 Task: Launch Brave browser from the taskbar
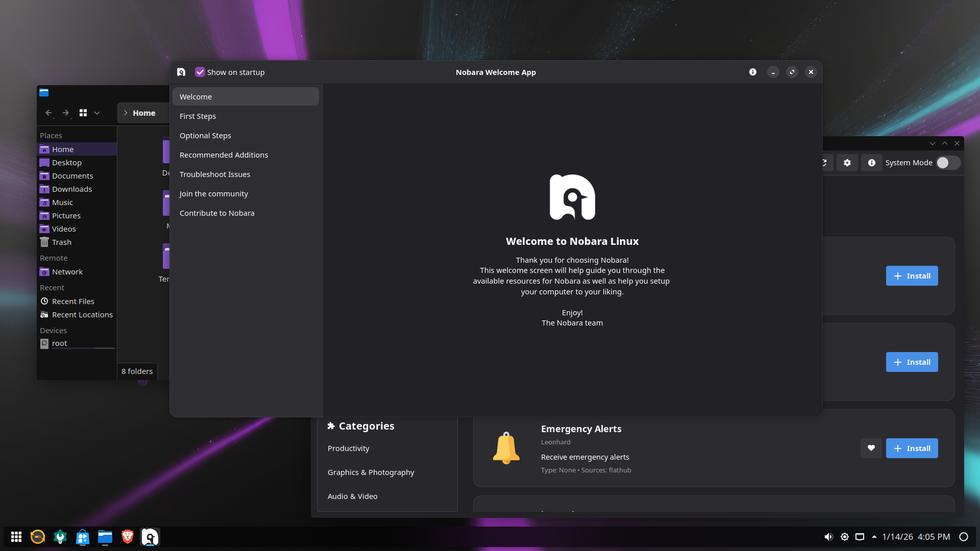tap(127, 536)
